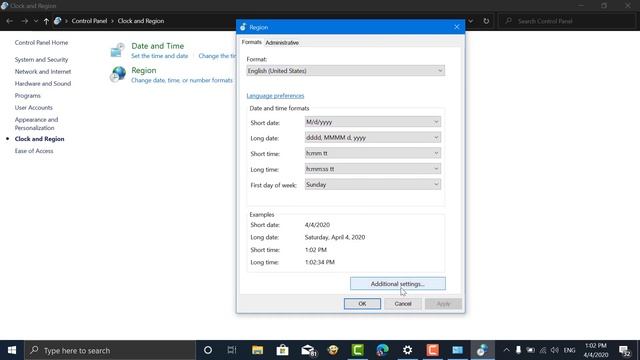Viewport: 640px width, 360px height.
Task: Open the green Camtasia taskbar icon
Action: pos(358,350)
